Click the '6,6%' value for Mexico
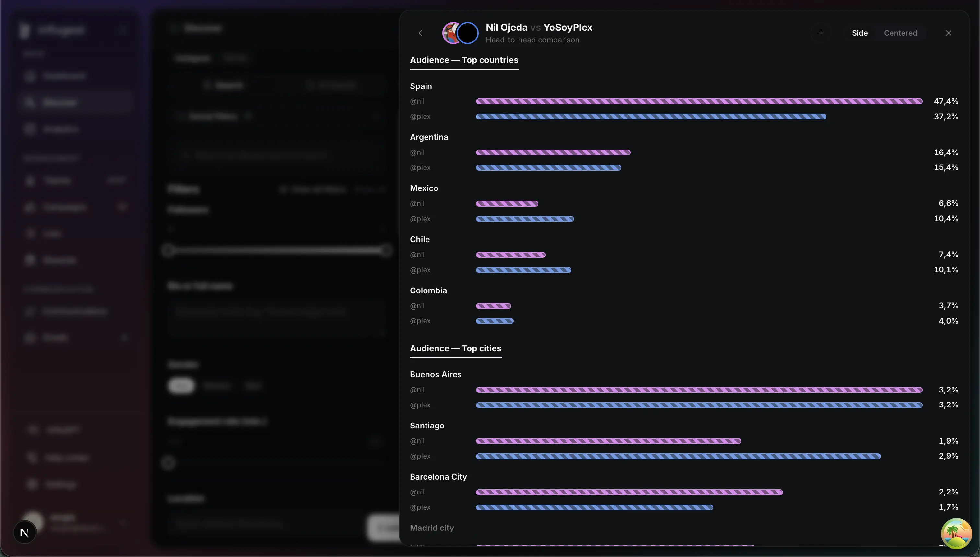Screen dimensions: 980x557 (x=949, y=203)
